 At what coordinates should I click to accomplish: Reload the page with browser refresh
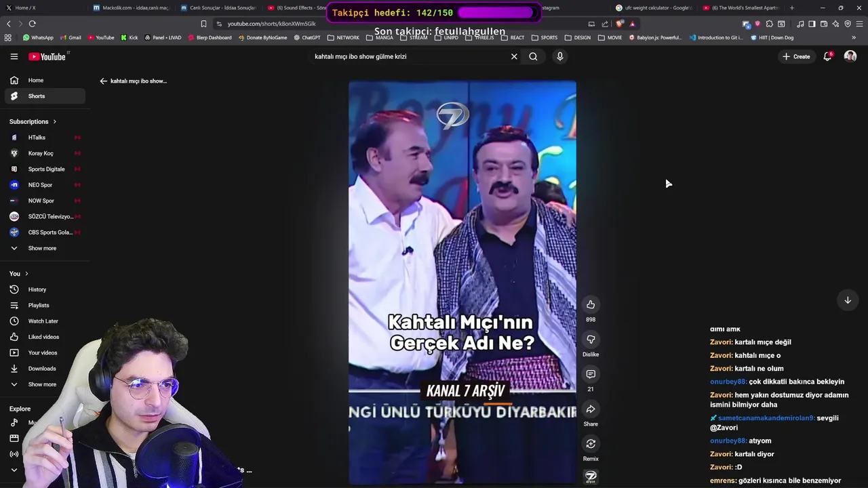point(32,24)
